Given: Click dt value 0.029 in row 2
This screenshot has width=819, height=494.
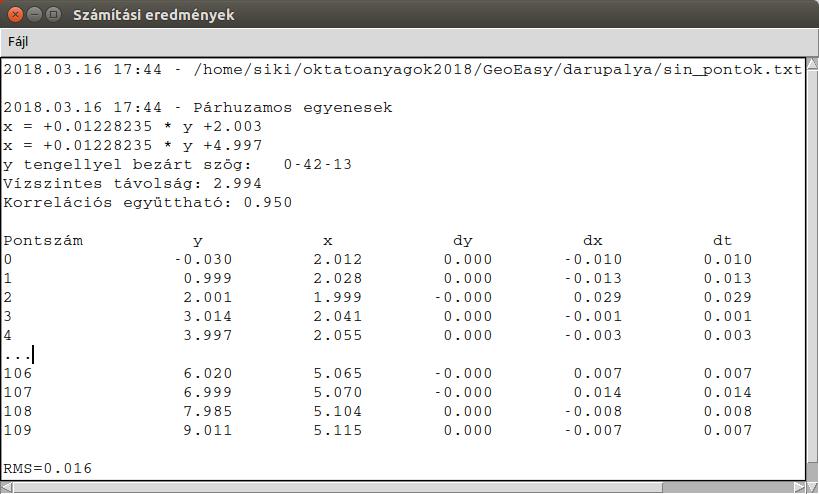Looking at the screenshot, I should point(728,297).
